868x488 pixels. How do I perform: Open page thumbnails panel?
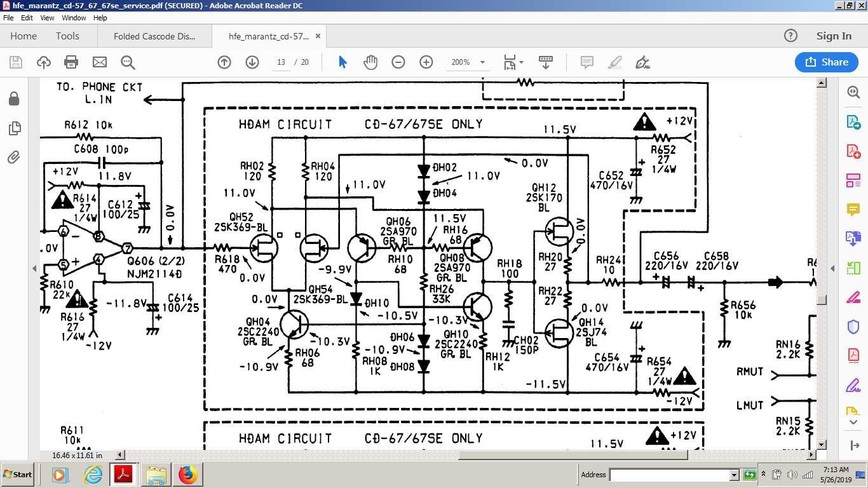click(14, 128)
